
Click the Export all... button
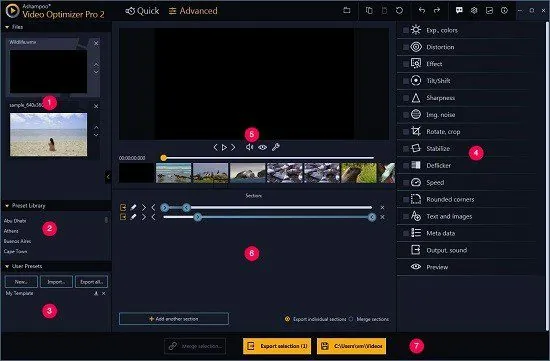pyautogui.click(x=91, y=282)
